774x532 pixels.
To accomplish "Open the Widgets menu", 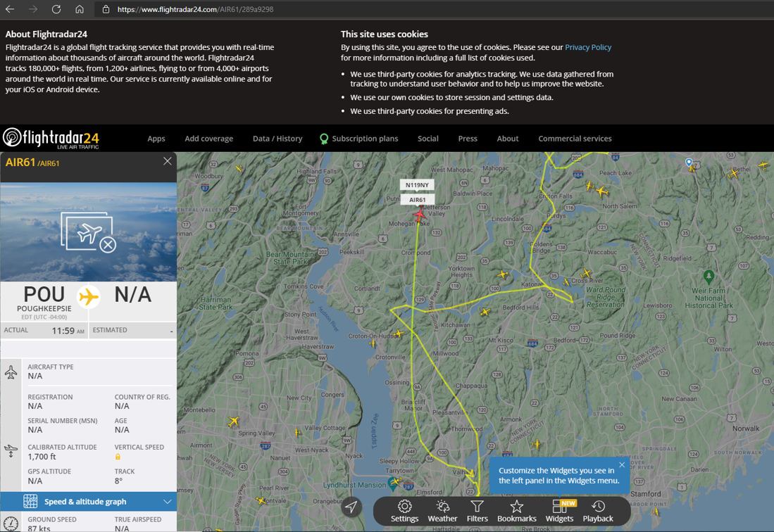I will pyautogui.click(x=559, y=511).
